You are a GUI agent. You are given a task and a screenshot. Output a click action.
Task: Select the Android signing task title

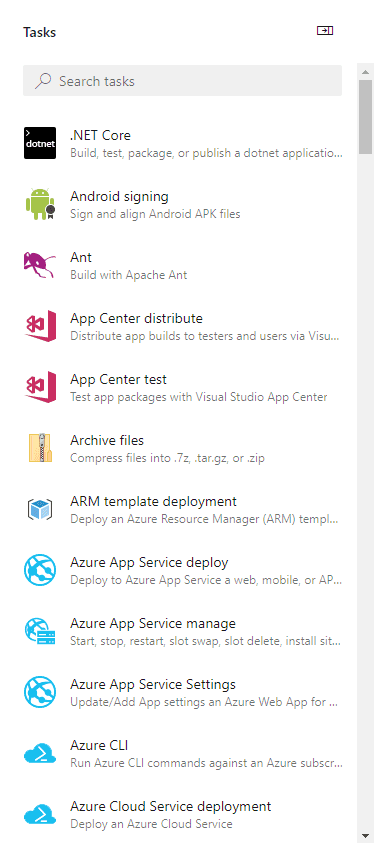pos(119,197)
